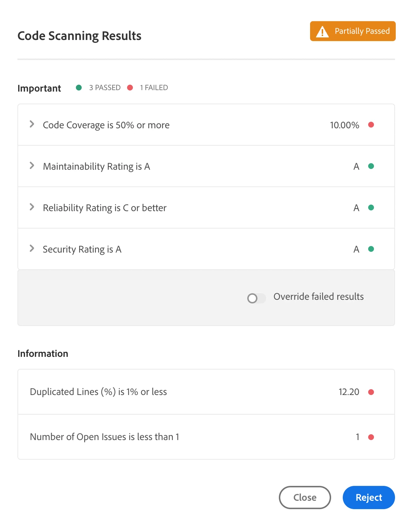Click the red dot beside 1 FAILED
Screen dimensions: 411x532
(130, 88)
